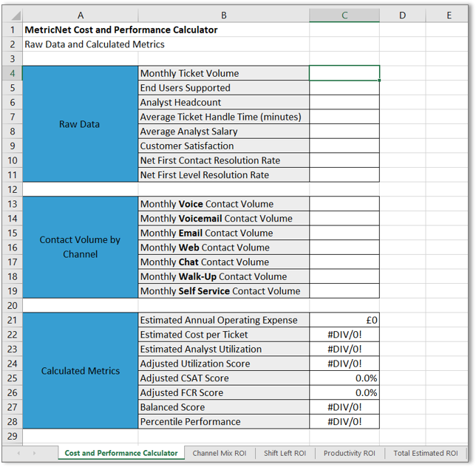Click the Estimated Annual Operating Expense £0 cell
This screenshot has width=476, height=467.
[344, 320]
